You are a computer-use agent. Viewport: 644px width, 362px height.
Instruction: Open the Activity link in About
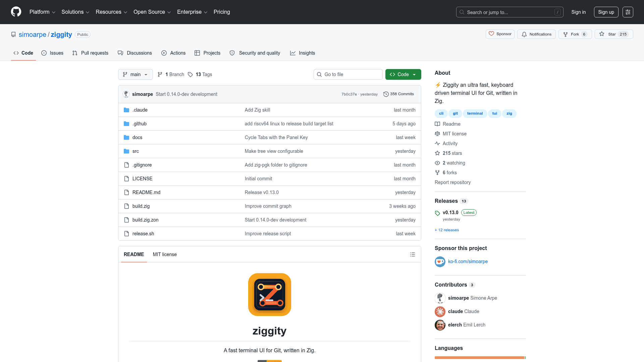tap(450, 143)
